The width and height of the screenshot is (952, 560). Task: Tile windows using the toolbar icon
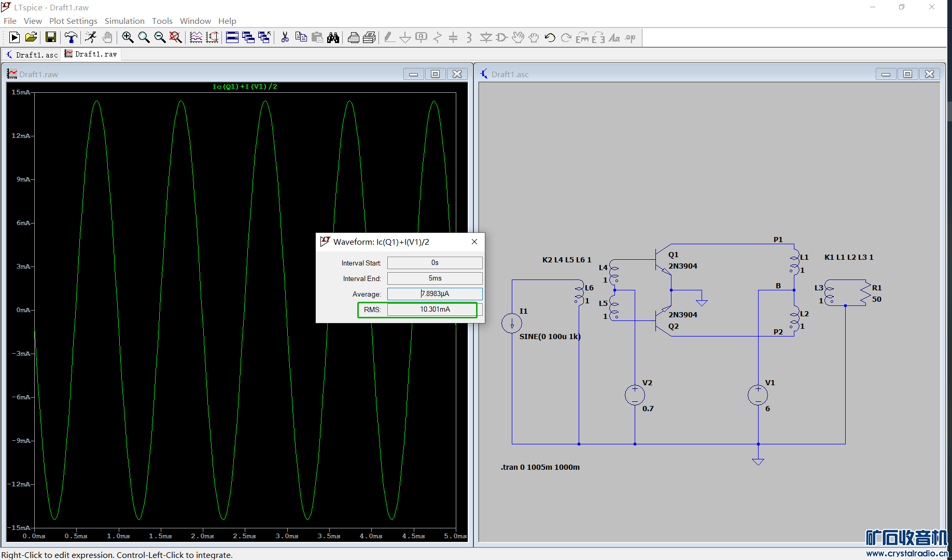pyautogui.click(x=232, y=37)
